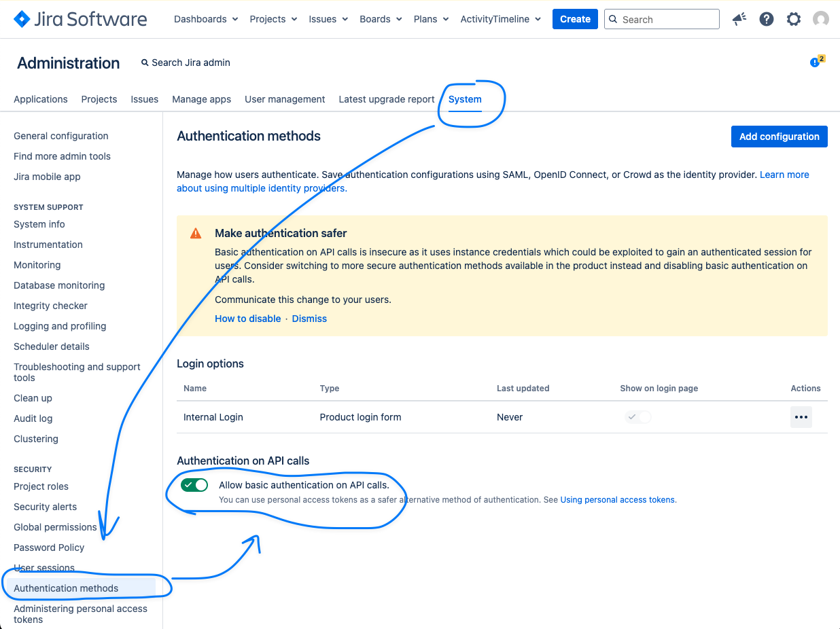
Task: Dismiss the authentication safety warning
Action: (x=309, y=319)
